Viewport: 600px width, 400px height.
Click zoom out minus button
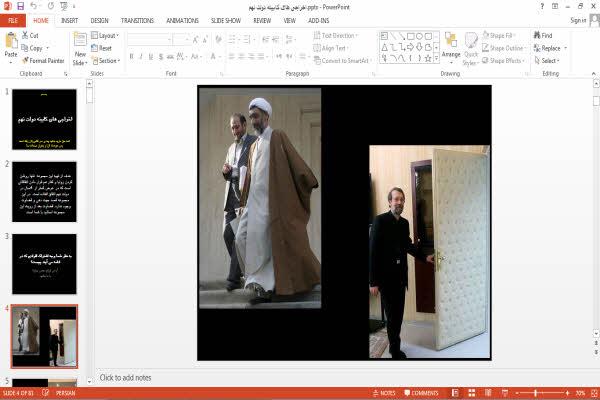pos(517,393)
